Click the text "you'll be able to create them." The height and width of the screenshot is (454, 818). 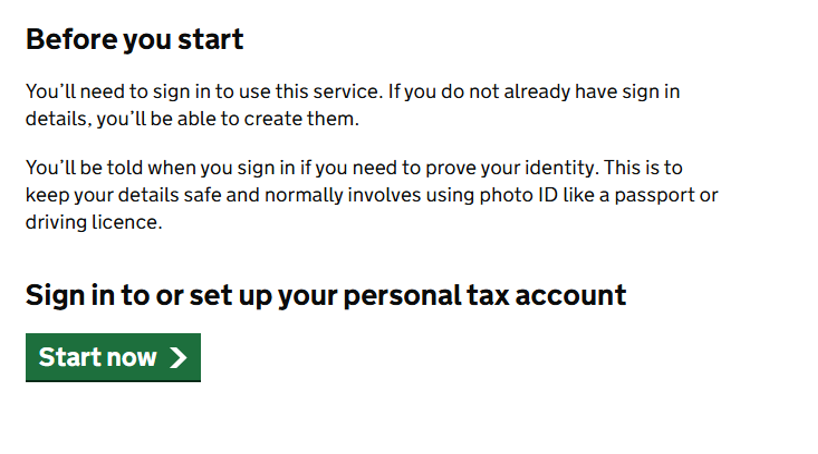point(235,119)
